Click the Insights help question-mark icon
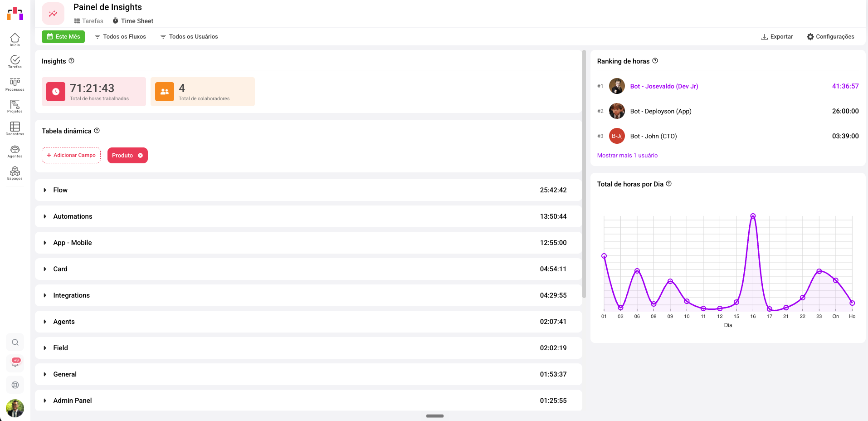 tap(71, 61)
